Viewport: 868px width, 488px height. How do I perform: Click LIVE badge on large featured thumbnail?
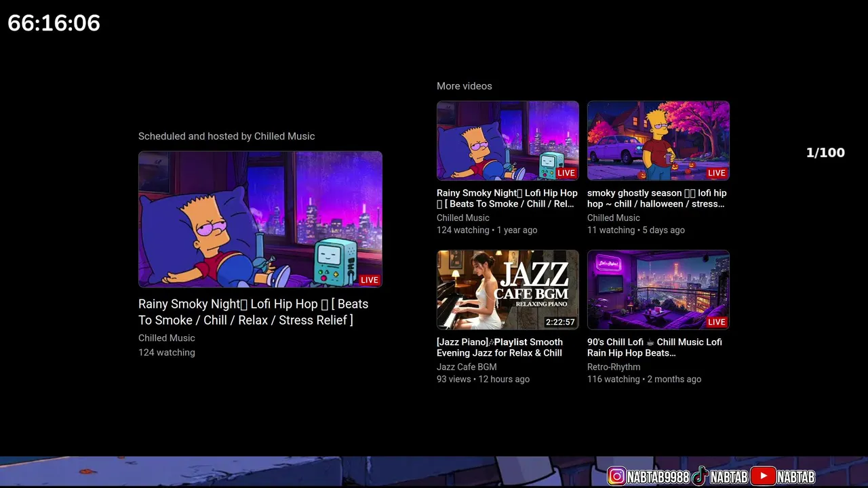[x=370, y=280]
